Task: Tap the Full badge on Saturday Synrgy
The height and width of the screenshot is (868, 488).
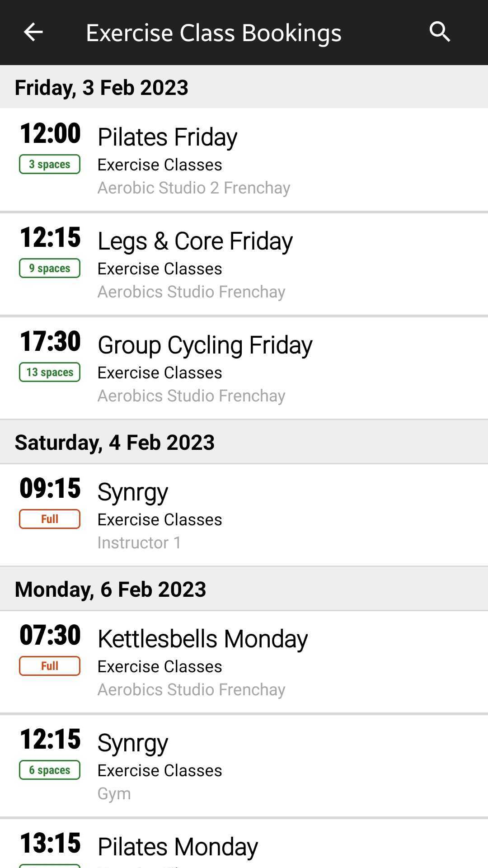Action: pyautogui.click(x=50, y=519)
